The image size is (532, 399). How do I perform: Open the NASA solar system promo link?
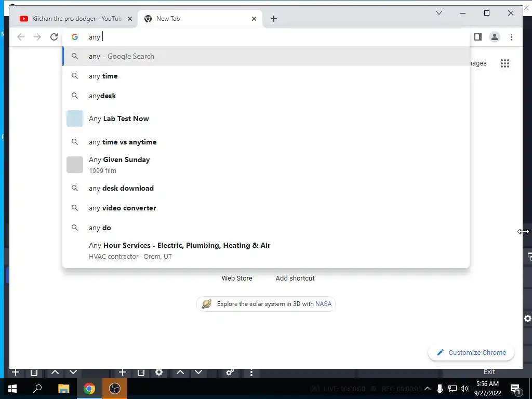pos(266,303)
